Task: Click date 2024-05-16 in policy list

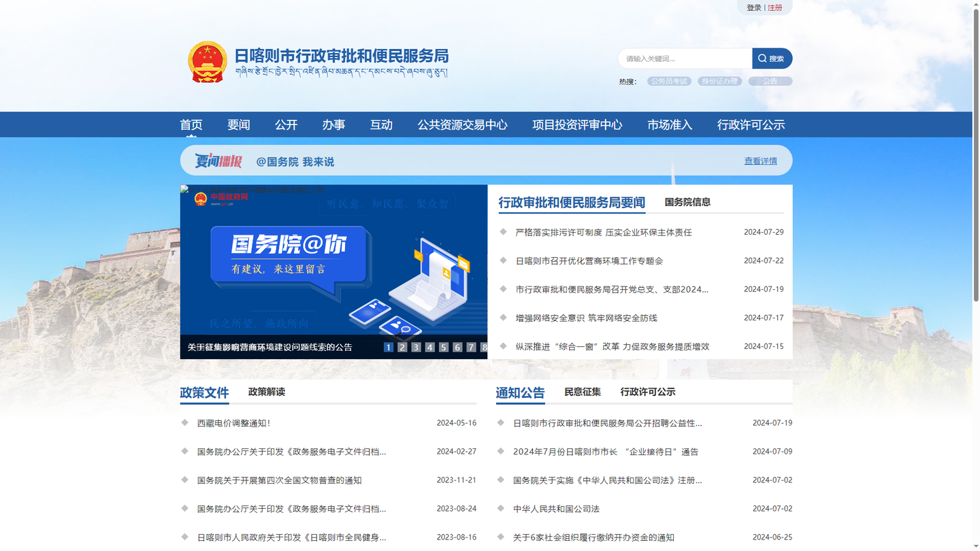Action: (457, 422)
